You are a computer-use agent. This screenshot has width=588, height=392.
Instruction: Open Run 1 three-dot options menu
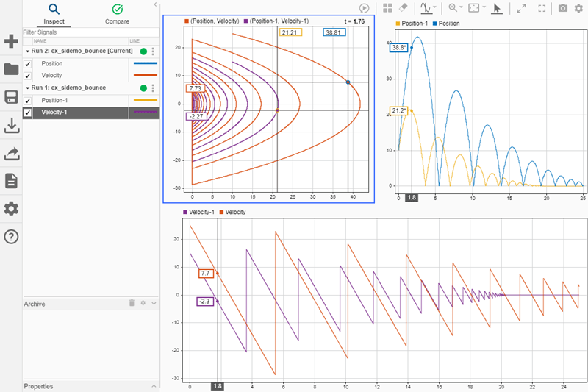(153, 88)
